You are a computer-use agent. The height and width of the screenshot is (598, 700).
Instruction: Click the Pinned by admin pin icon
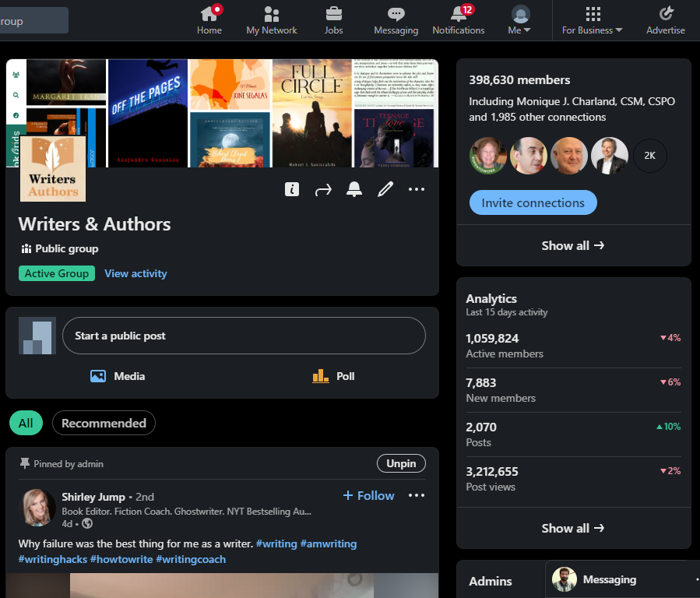tap(25, 463)
